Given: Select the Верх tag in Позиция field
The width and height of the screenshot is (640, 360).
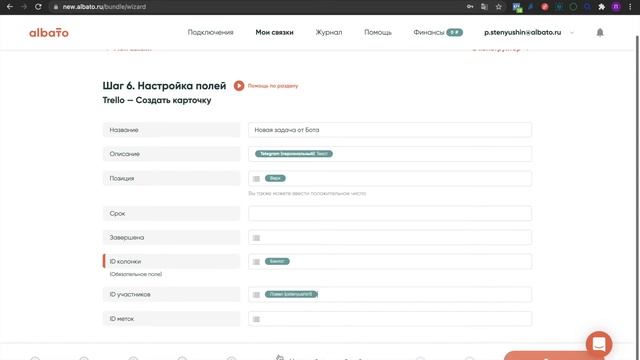Looking at the screenshot, I should tap(275, 178).
